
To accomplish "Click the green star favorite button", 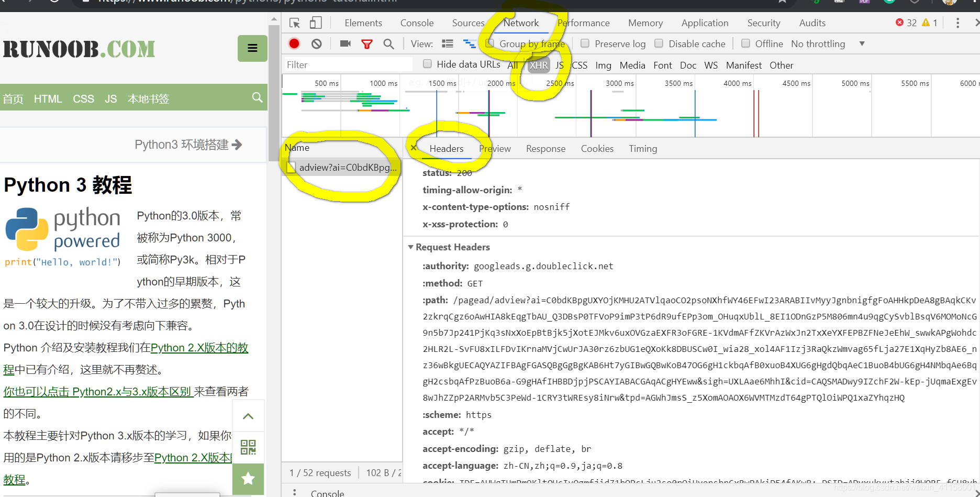I will [x=248, y=479].
